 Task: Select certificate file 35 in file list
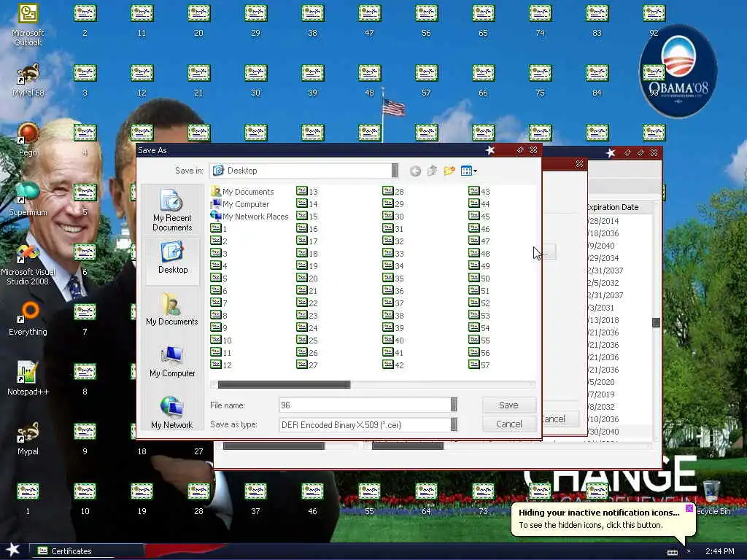pyautogui.click(x=393, y=278)
